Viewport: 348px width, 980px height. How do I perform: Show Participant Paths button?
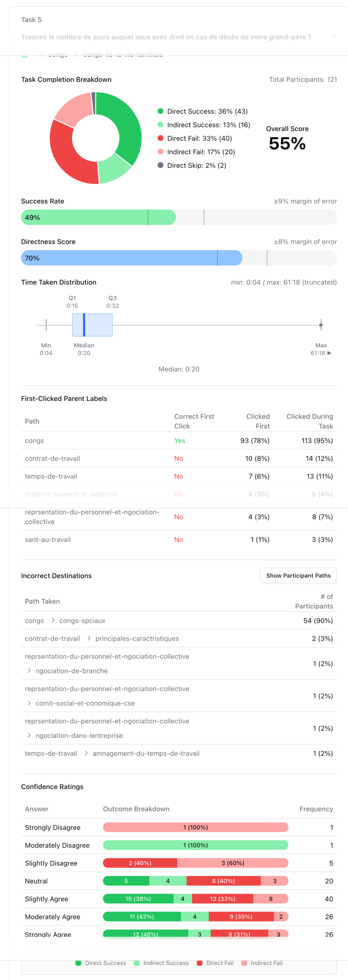[x=298, y=575]
